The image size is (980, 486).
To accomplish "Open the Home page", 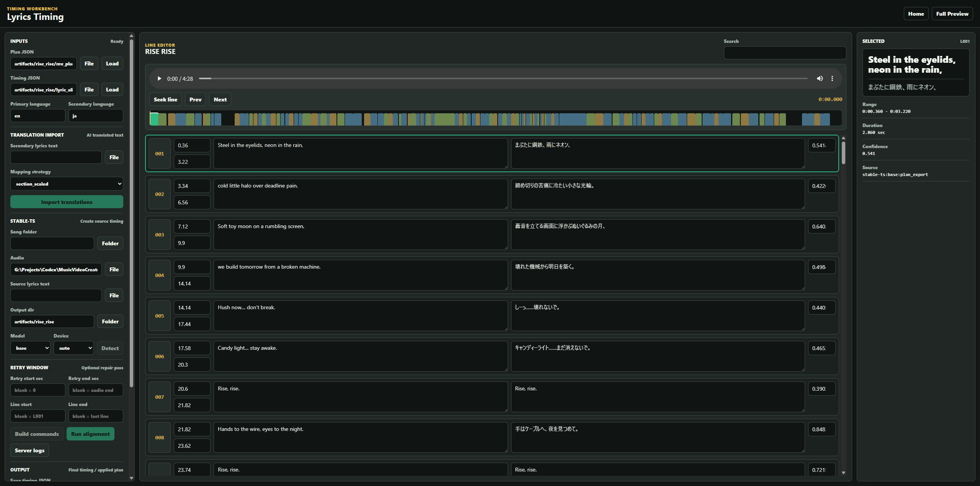I will (x=916, y=14).
